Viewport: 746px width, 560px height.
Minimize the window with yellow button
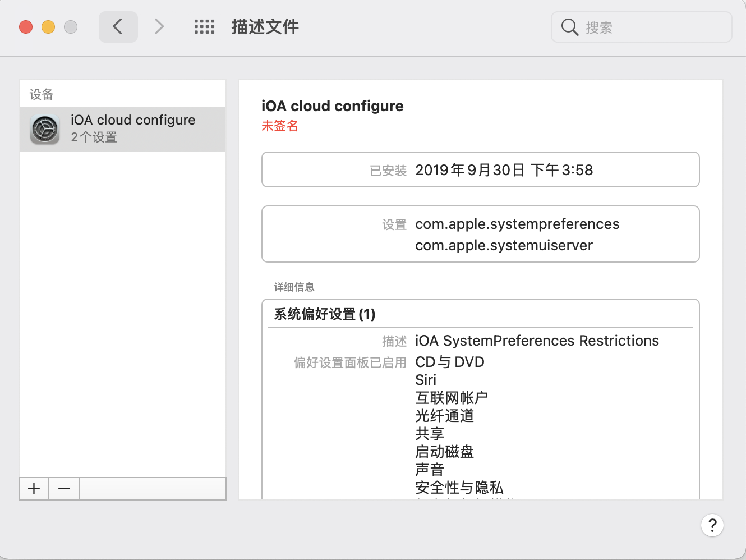click(x=48, y=27)
